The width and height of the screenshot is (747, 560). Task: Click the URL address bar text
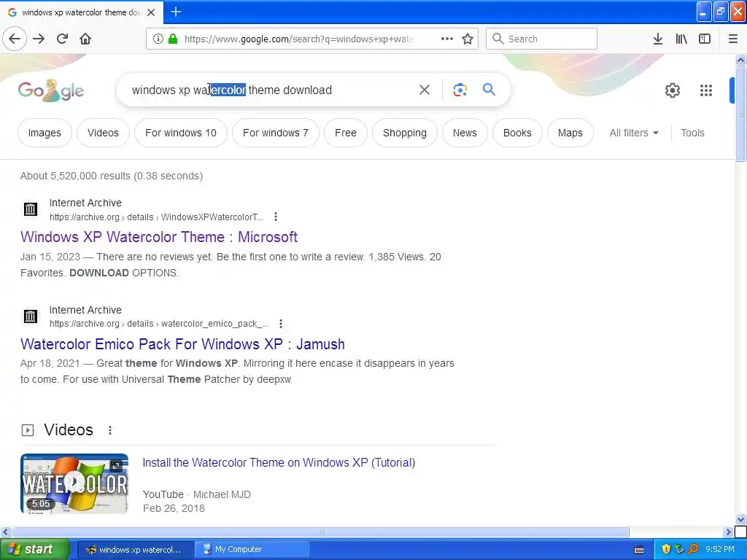point(299,39)
